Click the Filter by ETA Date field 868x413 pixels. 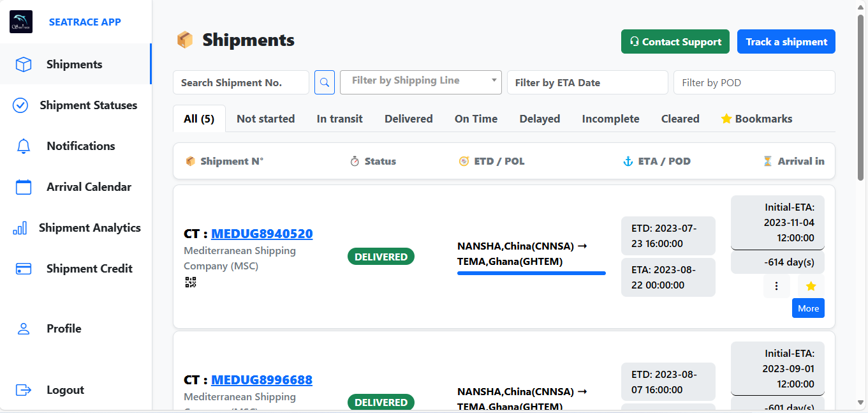587,82
